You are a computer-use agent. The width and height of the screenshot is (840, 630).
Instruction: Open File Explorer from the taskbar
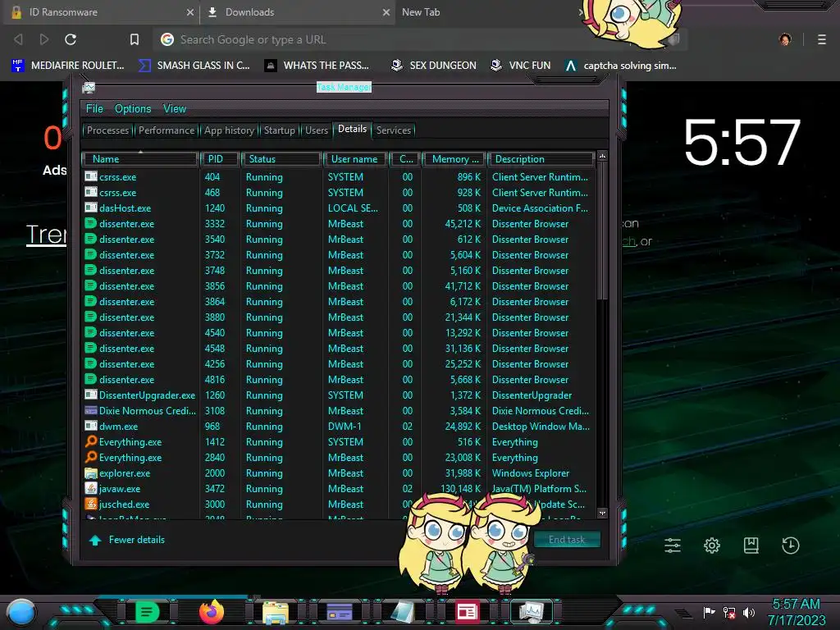[x=276, y=613]
